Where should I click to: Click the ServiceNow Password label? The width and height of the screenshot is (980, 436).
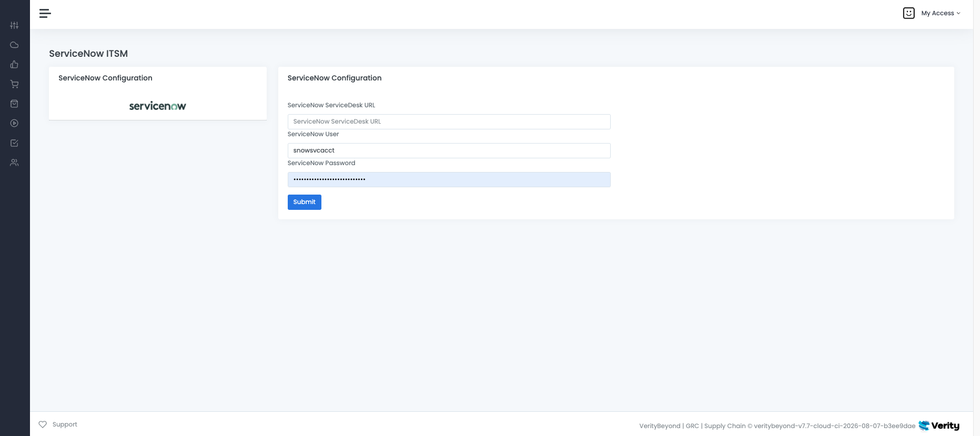point(321,163)
